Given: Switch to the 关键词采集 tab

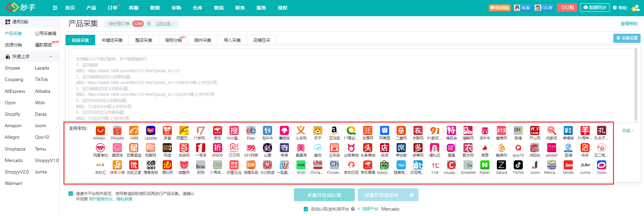Looking at the screenshot, I should click(112, 40).
